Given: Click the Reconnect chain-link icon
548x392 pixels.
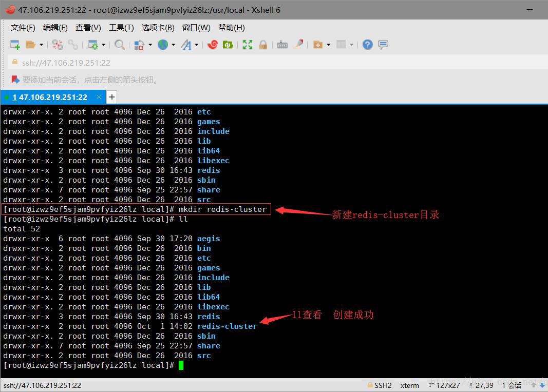Looking at the screenshot, I should (x=73, y=45).
